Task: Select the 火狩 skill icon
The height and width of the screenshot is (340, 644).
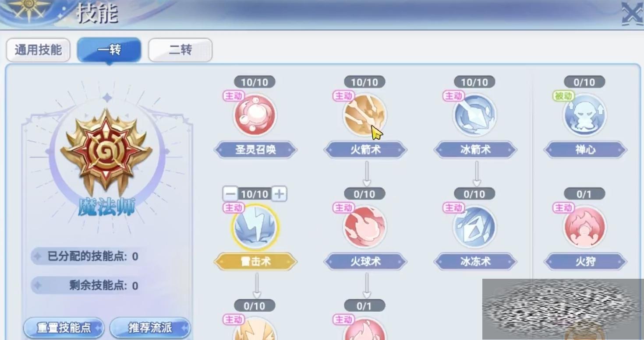Action: (x=585, y=228)
